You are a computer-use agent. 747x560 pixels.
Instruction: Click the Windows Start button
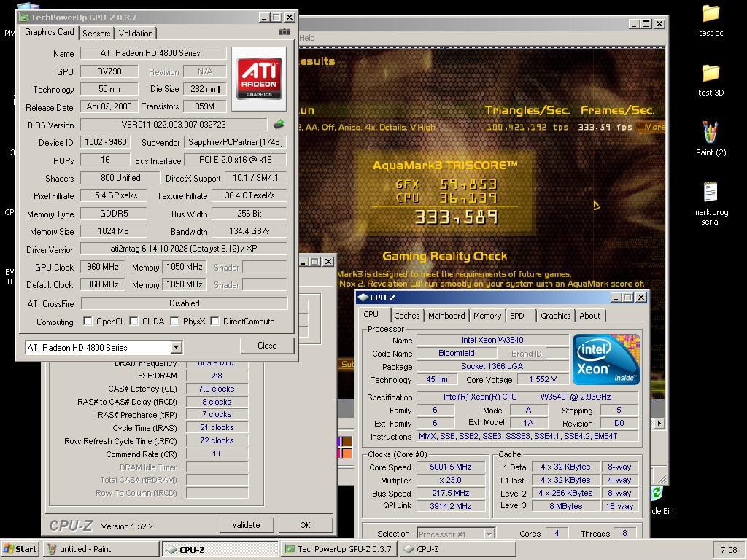pyautogui.click(x=20, y=549)
